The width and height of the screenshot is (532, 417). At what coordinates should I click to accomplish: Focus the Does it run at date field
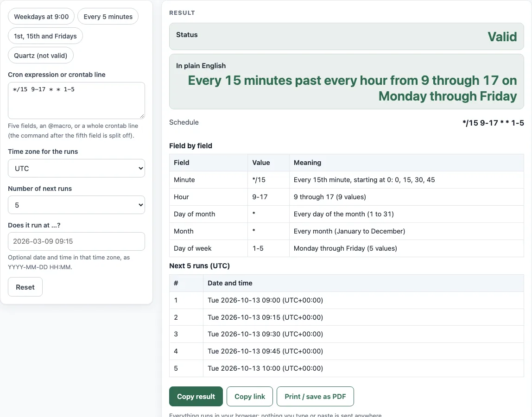click(76, 241)
